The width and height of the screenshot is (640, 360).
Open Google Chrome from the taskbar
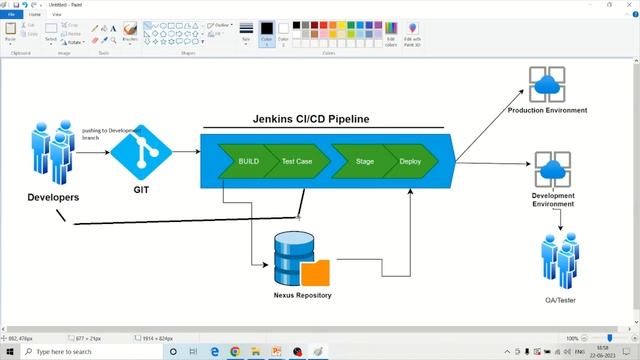(x=235, y=351)
